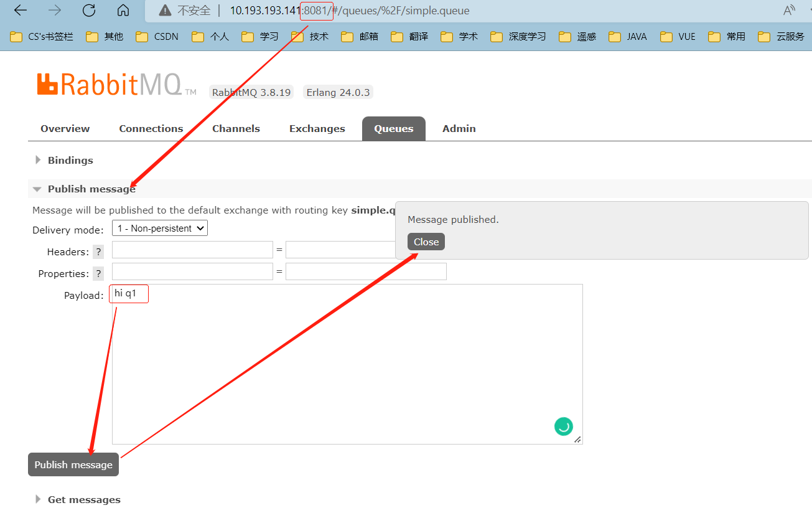This screenshot has height=518, width=812.
Task: Open the 学术 bookmark folder
Action: (459, 37)
